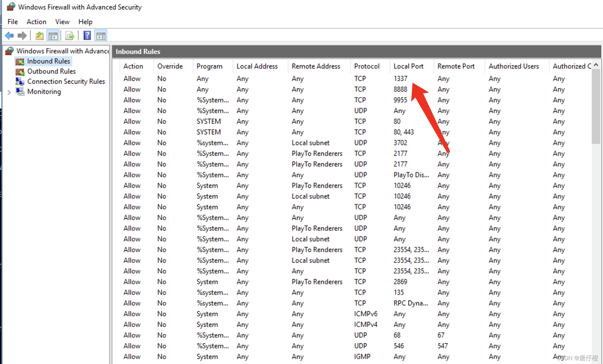Viewport: 603px width, 364px height.
Task: Click the remote port 547 cell
Action: (x=442, y=346)
